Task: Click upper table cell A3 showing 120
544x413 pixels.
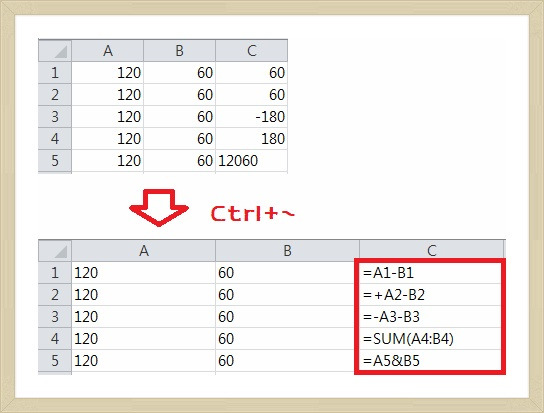Action: pyautogui.click(x=108, y=116)
